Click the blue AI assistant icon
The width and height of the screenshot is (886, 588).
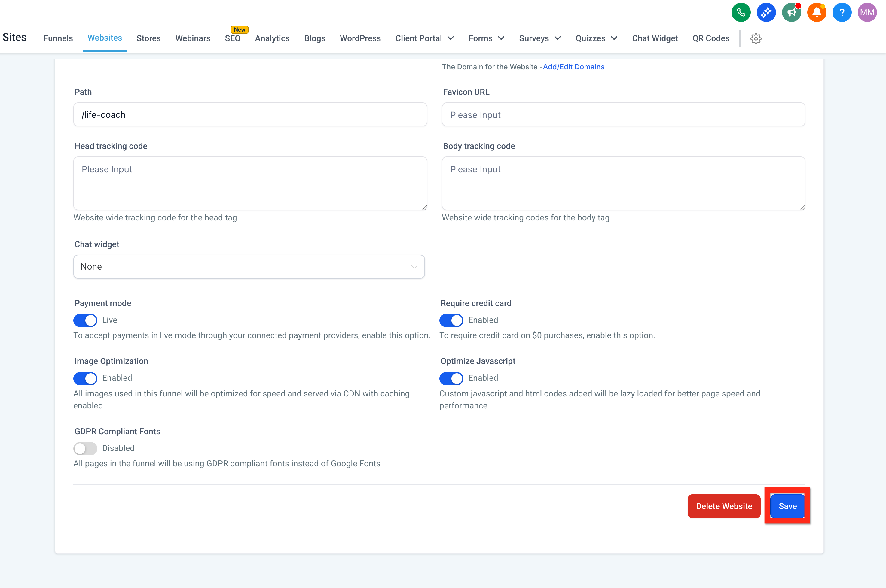pos(766,12)
